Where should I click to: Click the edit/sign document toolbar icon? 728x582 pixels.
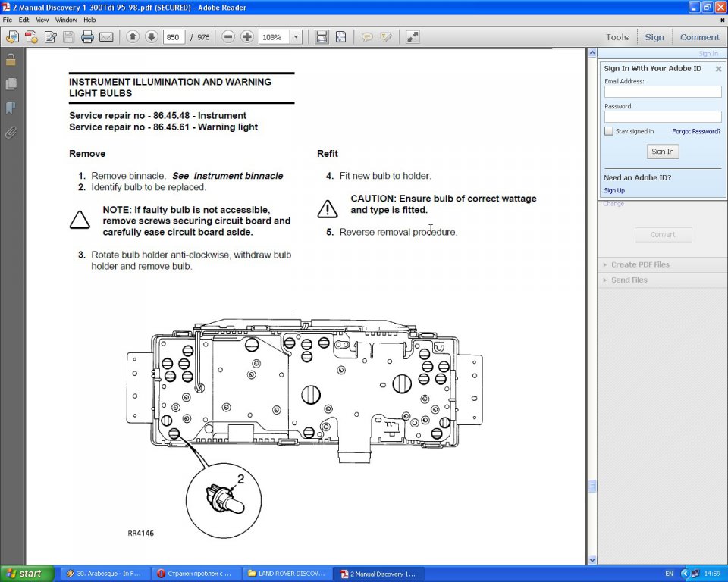click(x=50, y=36)
